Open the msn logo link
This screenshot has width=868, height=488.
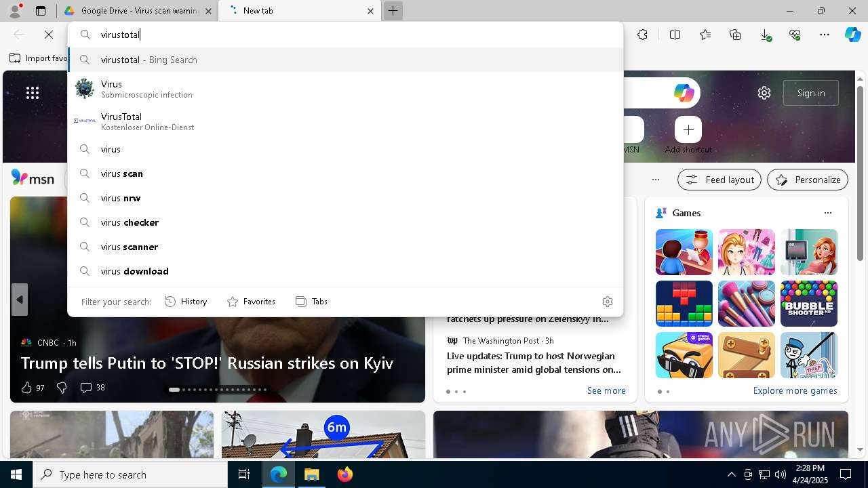coord(33,178)
